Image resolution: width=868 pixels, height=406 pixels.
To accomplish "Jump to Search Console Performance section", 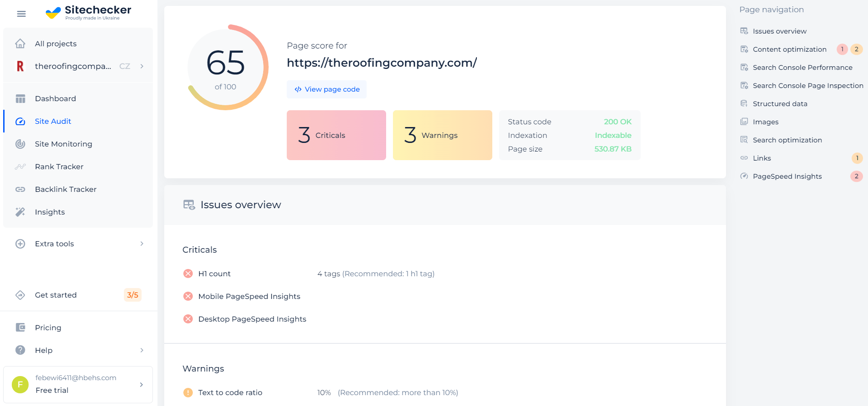I will [x=802, y=67].
